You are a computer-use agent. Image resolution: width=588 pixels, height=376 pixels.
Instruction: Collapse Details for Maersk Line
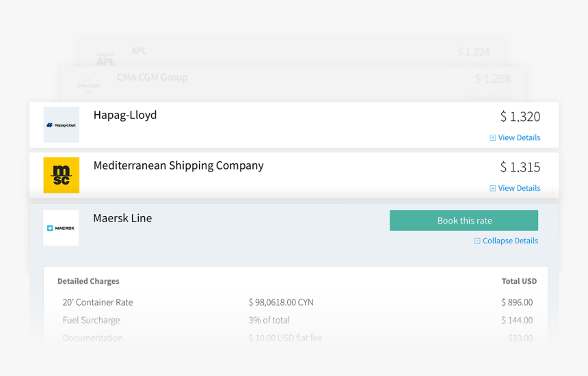point(510,241)
